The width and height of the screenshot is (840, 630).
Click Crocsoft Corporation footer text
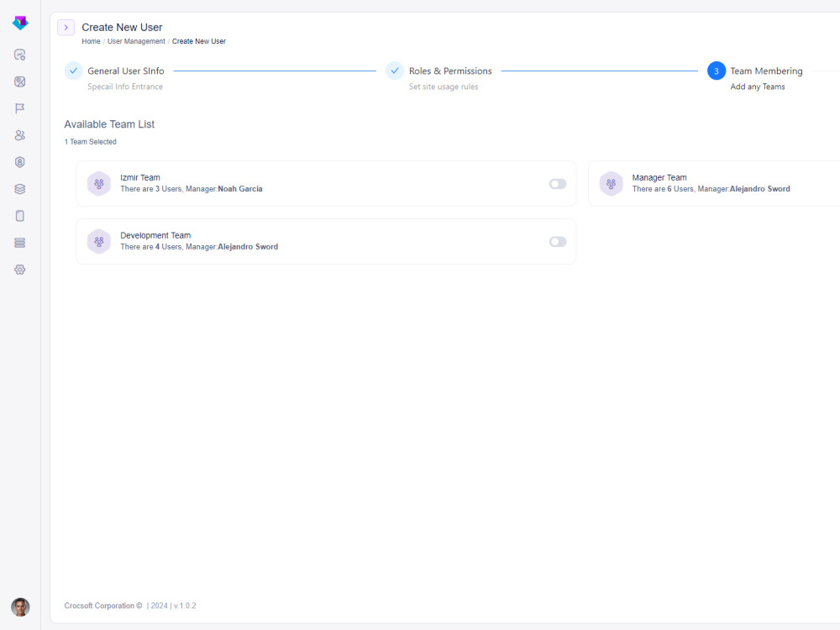[x=102, y=606]
